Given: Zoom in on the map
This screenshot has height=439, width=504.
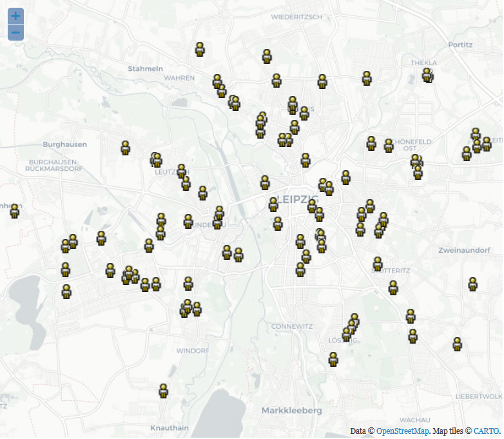Looking at the screenshot, I should point(15,16).
